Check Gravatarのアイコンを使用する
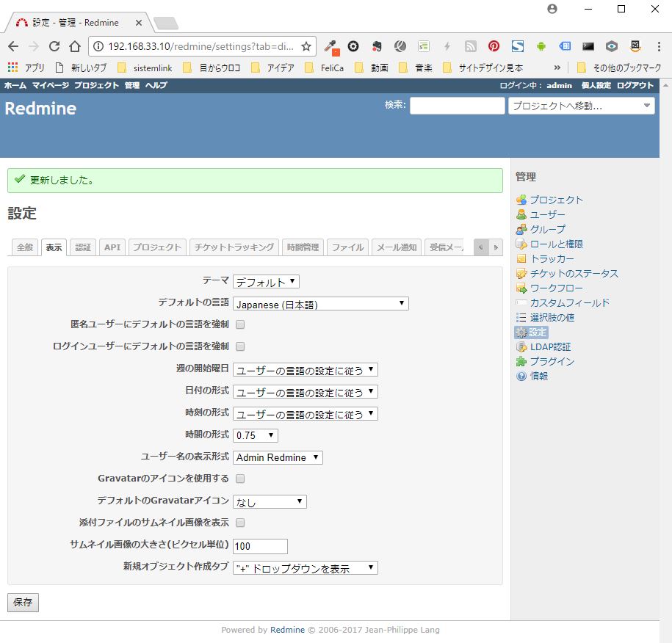Viewport: 672px width, 643px height. [x=240, y=479]
